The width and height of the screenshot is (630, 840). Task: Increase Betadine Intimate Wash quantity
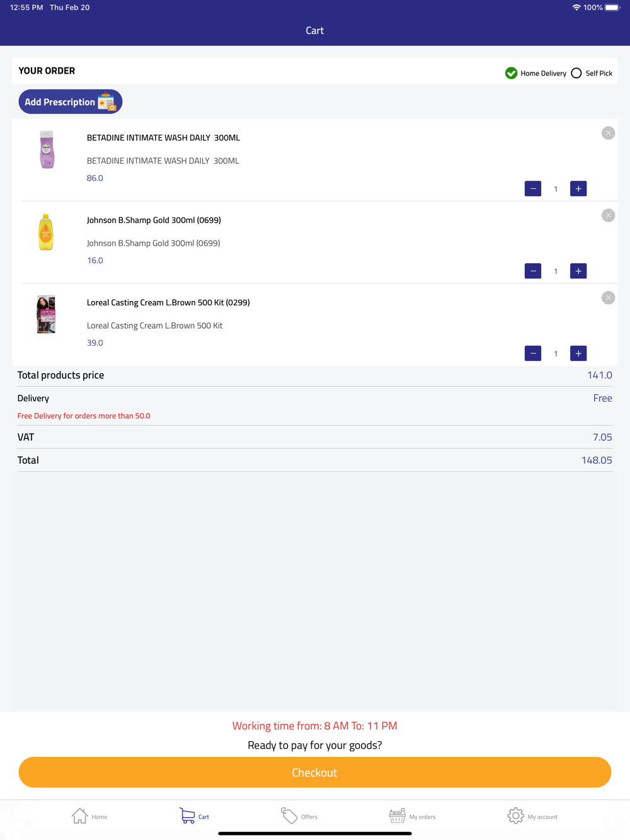coord(578,189)
